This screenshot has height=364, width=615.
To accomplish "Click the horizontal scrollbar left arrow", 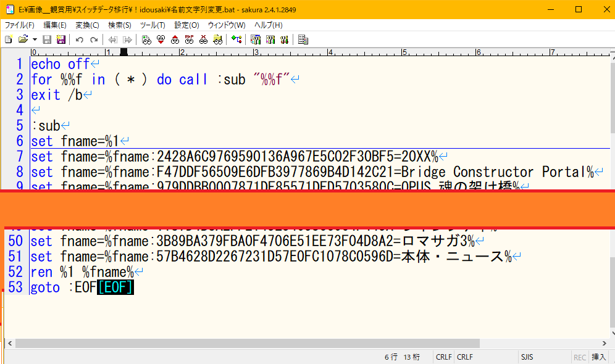I will click(10, 343).
